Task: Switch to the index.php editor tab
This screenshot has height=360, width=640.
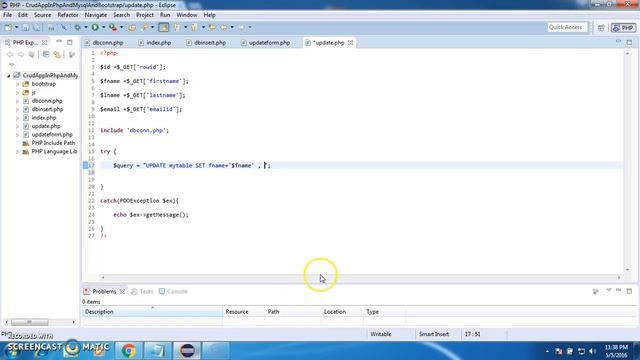Action: coord(158,42)
